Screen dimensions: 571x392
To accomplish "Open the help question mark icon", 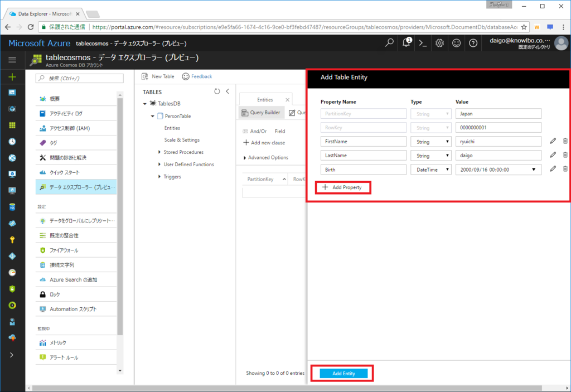I will point(473,43).
